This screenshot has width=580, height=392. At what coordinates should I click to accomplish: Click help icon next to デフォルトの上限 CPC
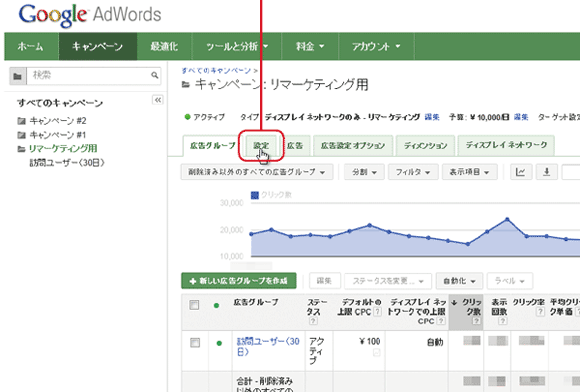pos(377,312)
